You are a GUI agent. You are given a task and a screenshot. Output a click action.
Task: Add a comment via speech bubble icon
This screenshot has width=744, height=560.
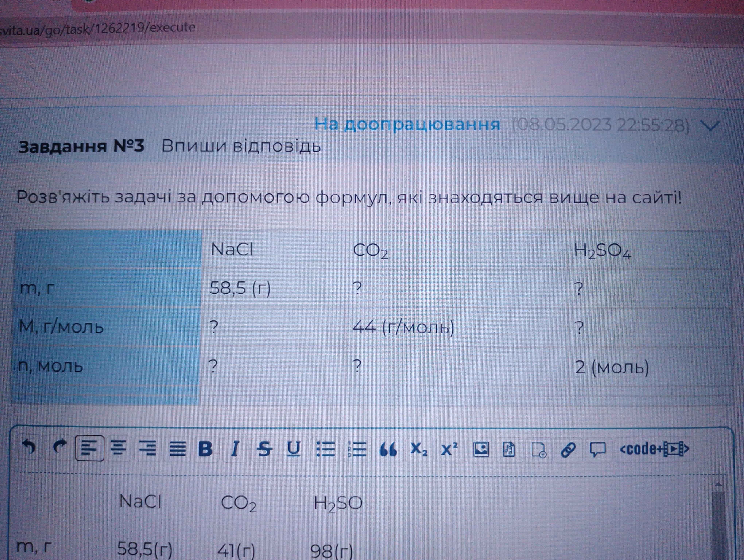click(597, 449)
